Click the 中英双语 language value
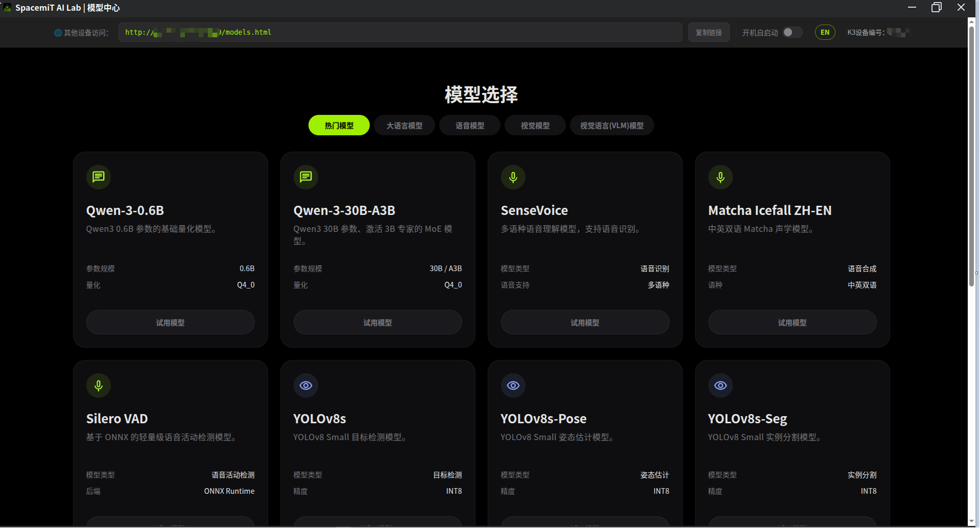Viewport: 980px width, 531px height. pyautogui.click(x=862, y=285)
